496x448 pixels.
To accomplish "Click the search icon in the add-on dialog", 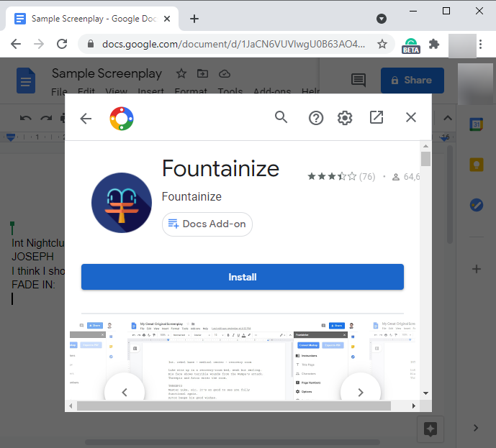I will point(281,117).
